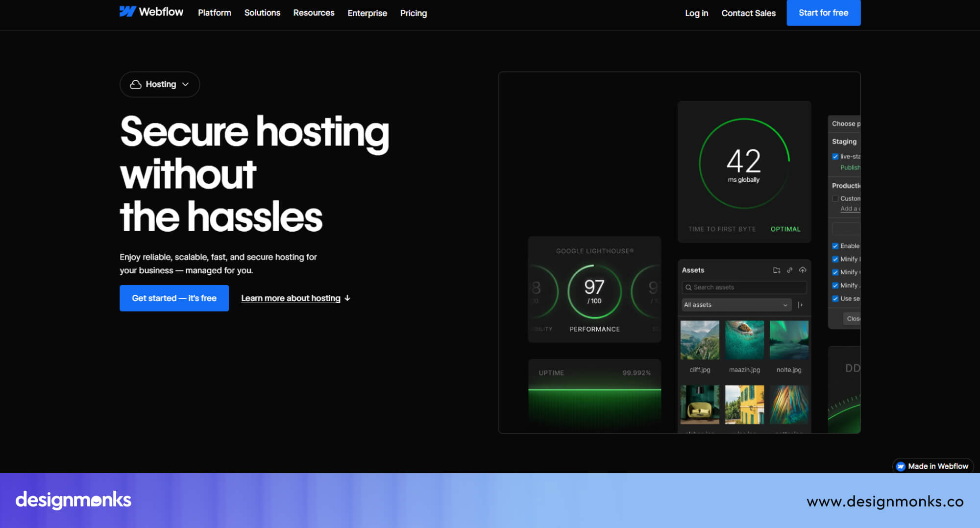
Task: Click the Assets panel title
Action: click(693, 270)
